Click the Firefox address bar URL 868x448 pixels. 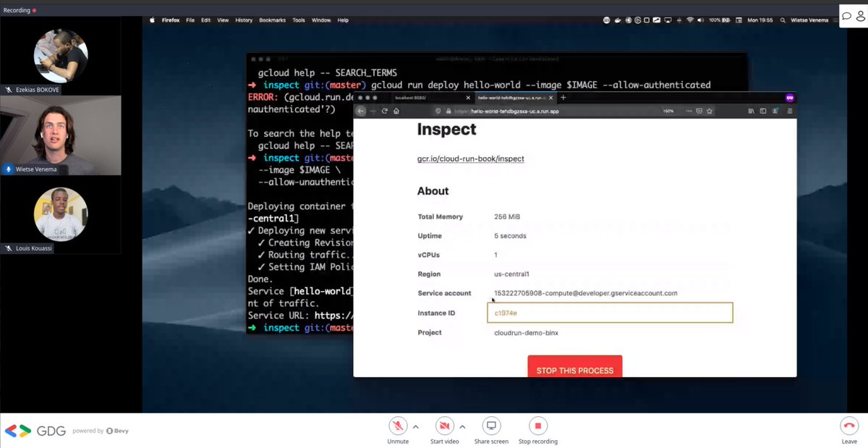pyautogui.click(x=515, y=111)
